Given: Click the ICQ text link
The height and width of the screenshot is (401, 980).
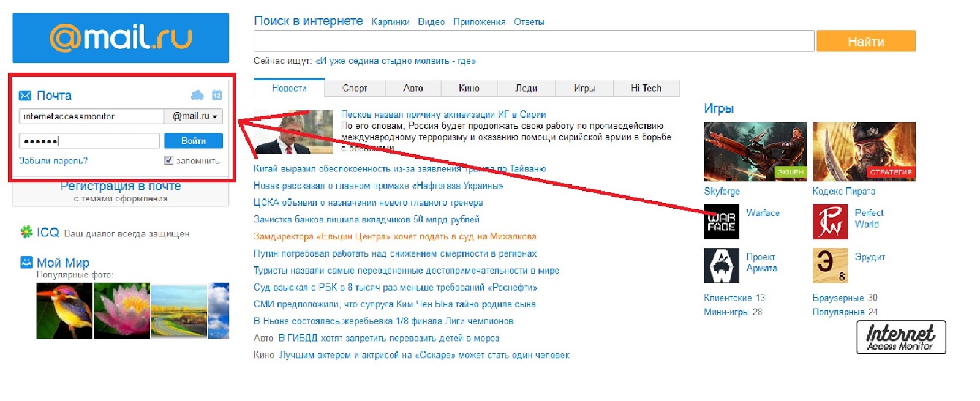Looking at the screenshot, I should [x=48, y=233].
